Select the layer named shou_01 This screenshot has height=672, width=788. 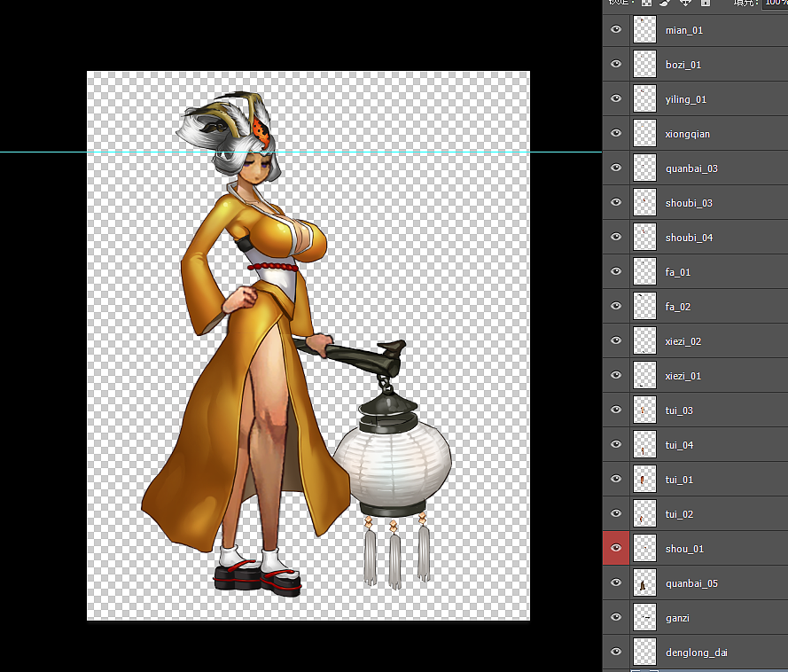pos(684,549)
